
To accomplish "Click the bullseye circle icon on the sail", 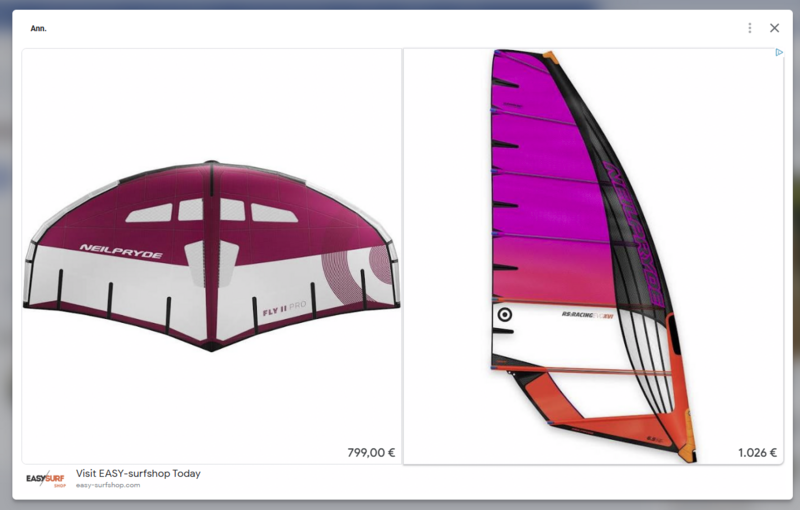I will pyautogui.click(x=505, y=315).
